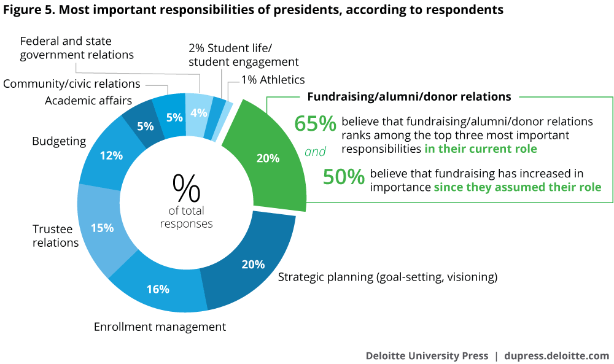Select the Academic affairs label
The image size is (614, 364).
click(x=88, y=101)
